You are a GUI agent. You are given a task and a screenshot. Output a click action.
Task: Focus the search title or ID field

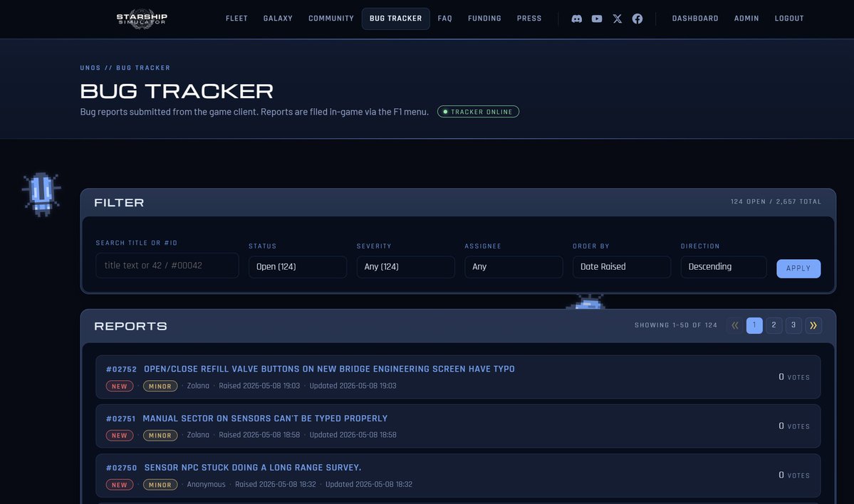pos(167,266)
